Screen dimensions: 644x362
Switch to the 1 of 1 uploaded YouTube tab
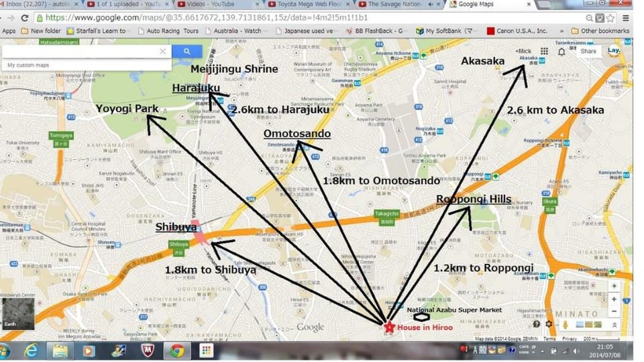point(127,4)
